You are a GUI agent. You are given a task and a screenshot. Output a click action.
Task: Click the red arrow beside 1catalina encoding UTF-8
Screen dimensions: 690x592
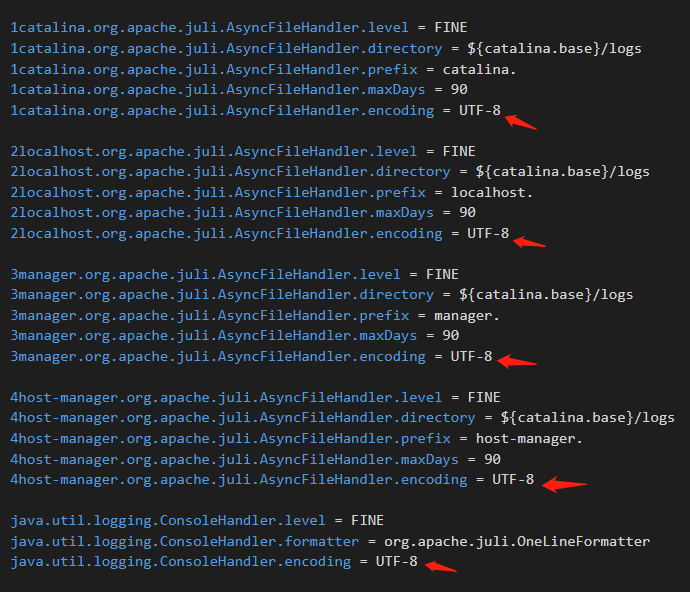(521, 122)
